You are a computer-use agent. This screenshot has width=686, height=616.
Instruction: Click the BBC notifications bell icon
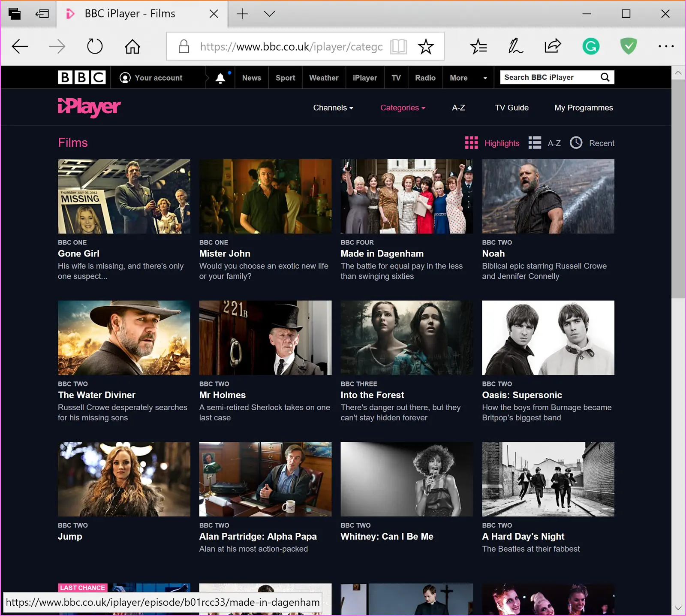(220, 78)
